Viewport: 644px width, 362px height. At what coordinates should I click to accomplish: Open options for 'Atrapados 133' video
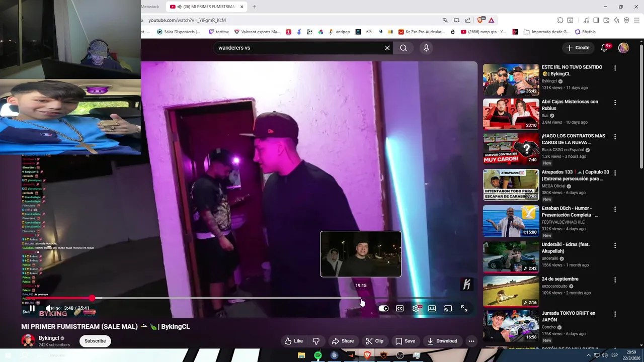click(615, 172)
